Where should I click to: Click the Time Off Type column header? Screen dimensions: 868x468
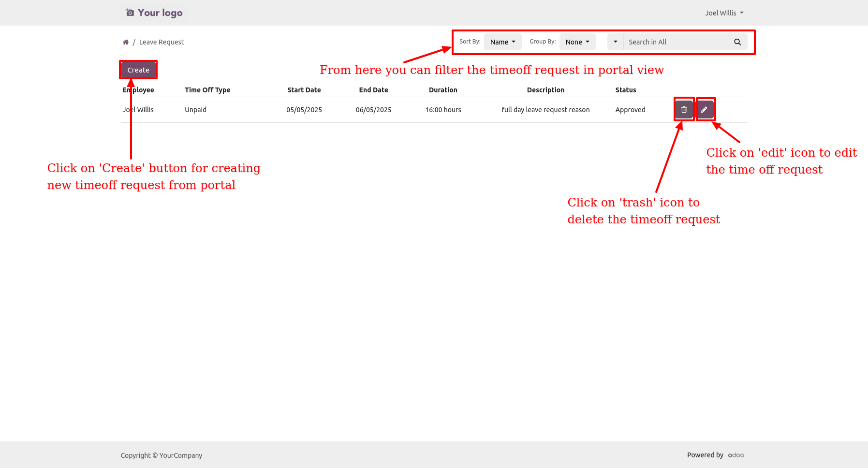pos(207,90)
